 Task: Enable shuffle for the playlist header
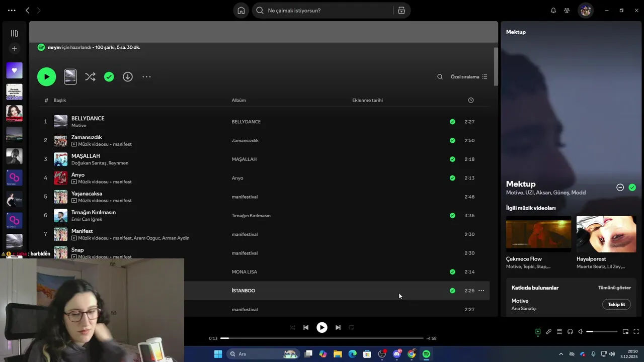pyautogui.click(x=90, y=77)
